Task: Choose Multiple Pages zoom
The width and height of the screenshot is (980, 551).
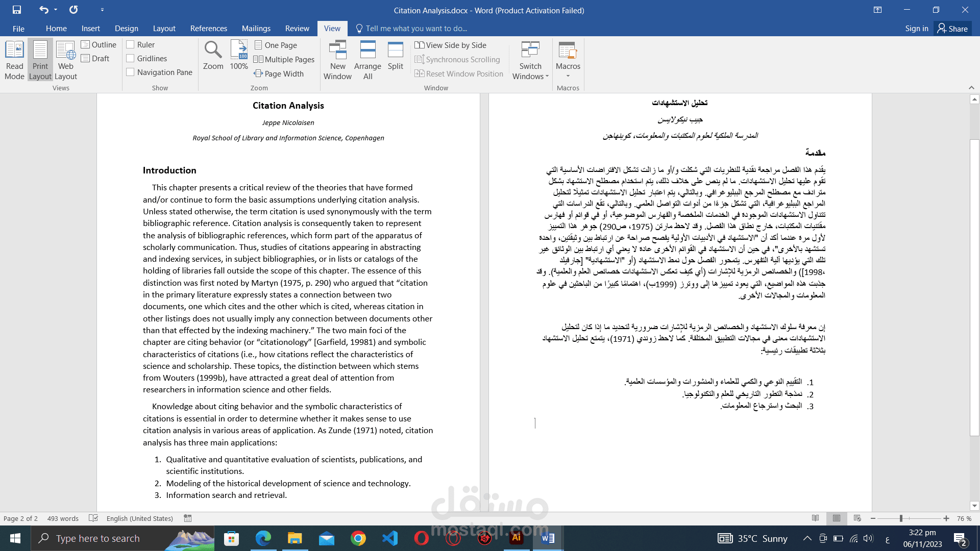Action: pyautogui.click(x=284, y=60)
